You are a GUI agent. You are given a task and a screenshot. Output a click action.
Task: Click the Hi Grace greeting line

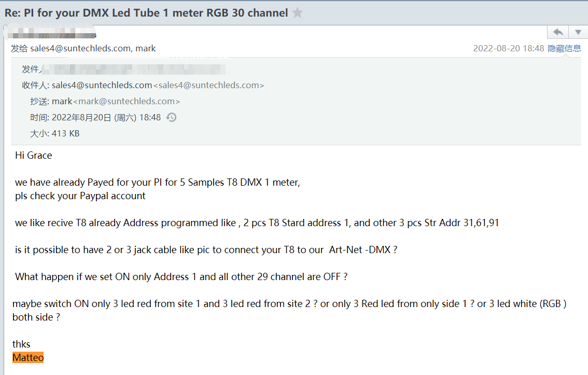[34, 155]
